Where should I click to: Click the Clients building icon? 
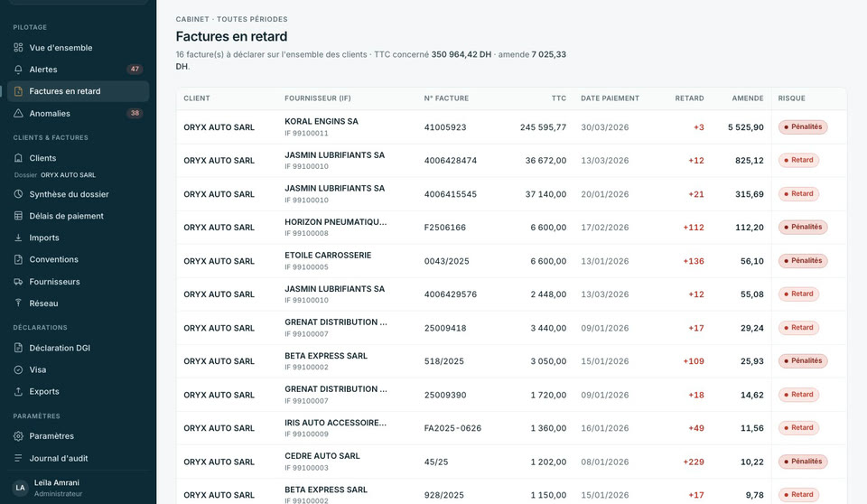click(18, 158)
